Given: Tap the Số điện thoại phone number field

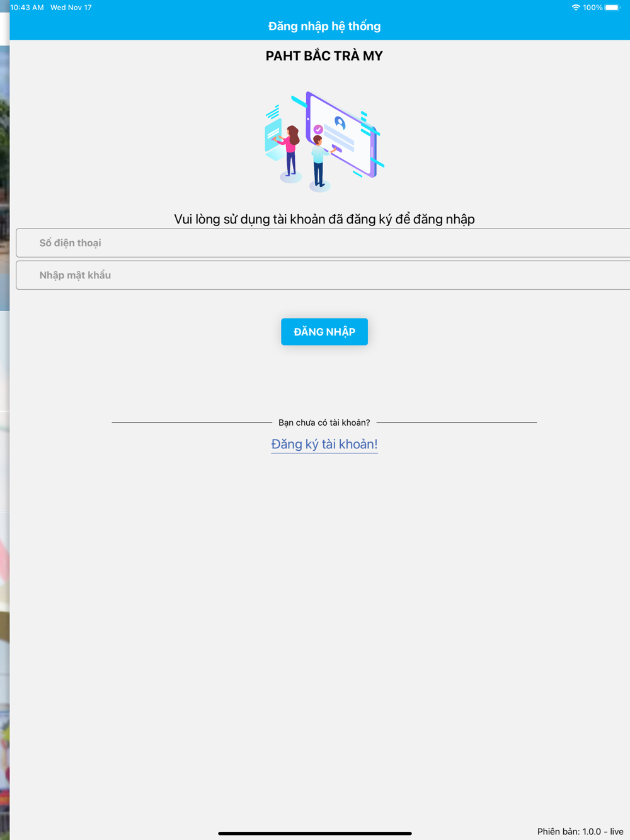Looking at the screenshot, I should click(x=323, y=243).
